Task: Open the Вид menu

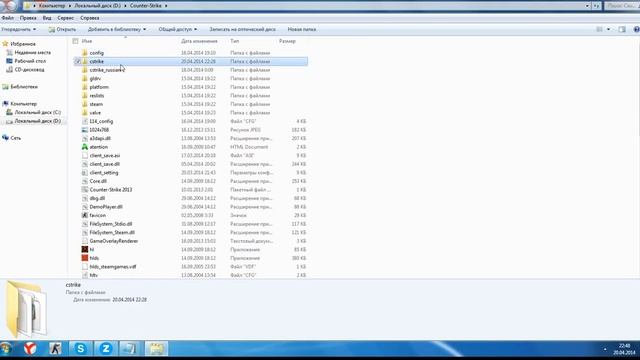Action: 47,18
